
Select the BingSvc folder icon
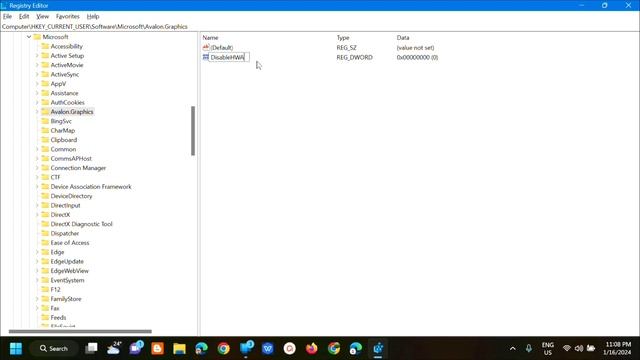[x=45, y=121]
